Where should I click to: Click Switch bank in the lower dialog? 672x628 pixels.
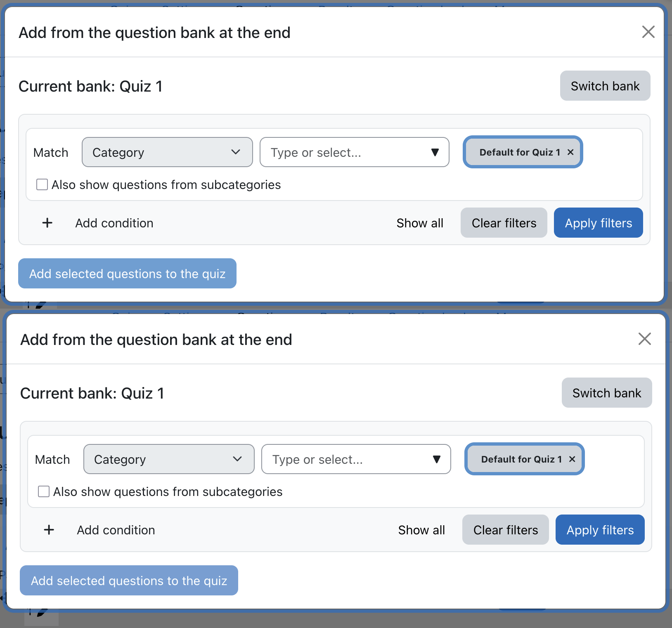pos(607,393)
